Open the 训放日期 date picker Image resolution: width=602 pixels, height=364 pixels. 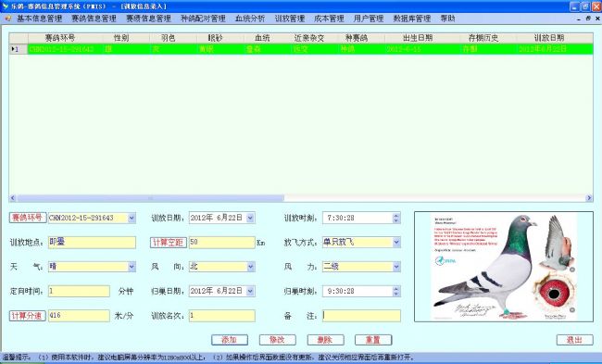[x=250, y=218]
